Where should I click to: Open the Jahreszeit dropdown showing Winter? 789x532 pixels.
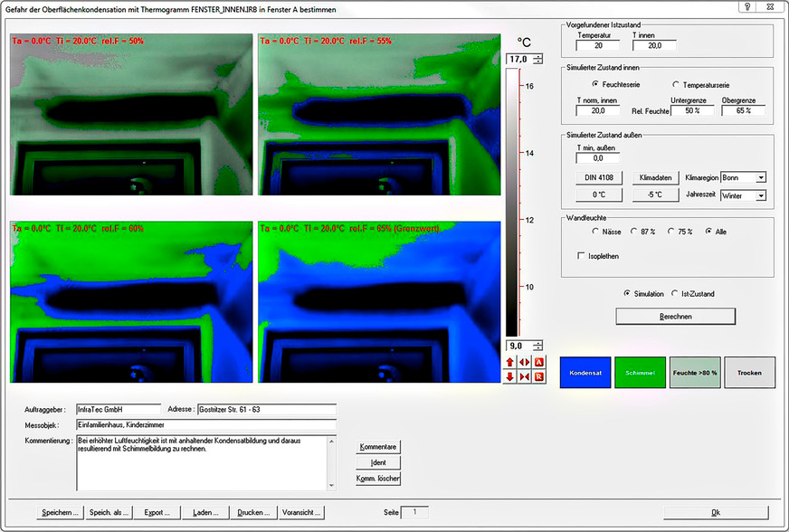point(760,195)
